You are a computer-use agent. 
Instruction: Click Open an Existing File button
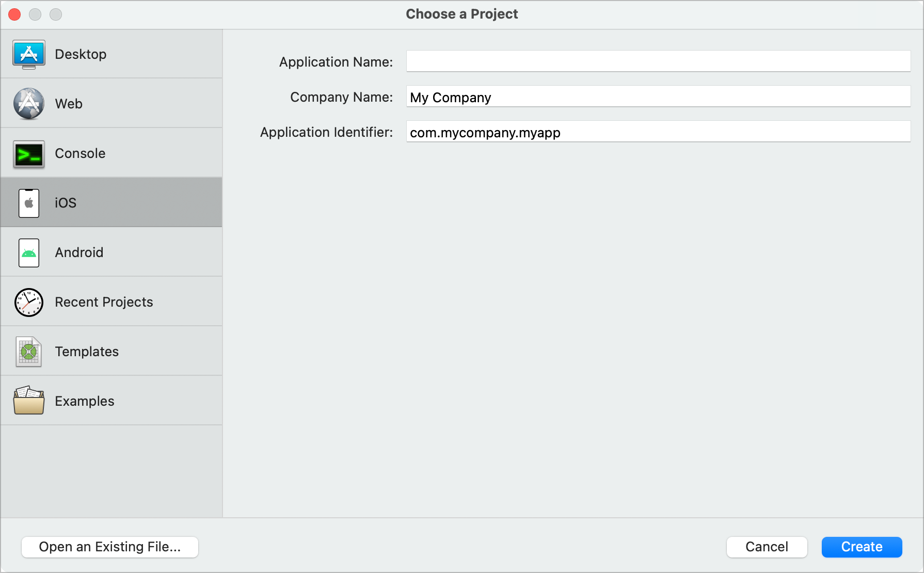[110, 547]
